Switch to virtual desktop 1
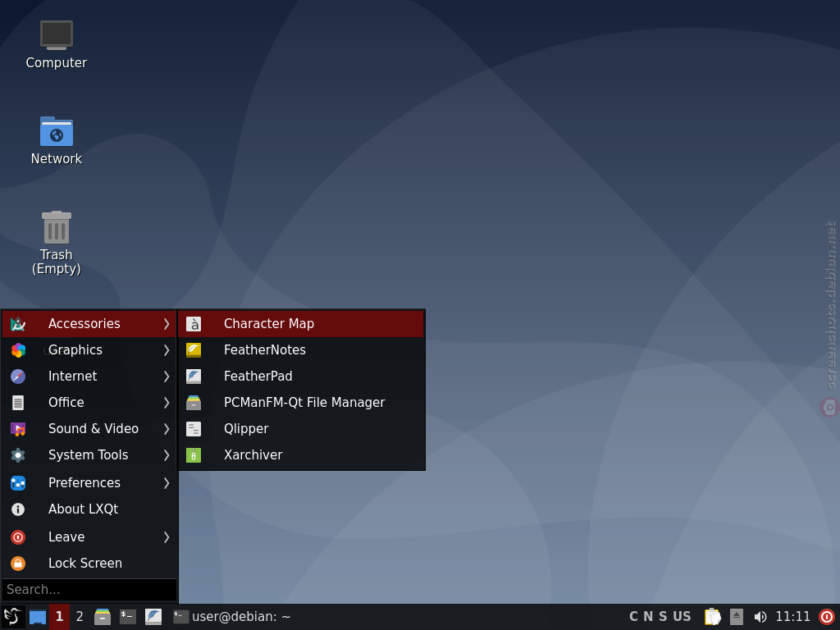This screenshot has height=630, width=840. [59, 617]
